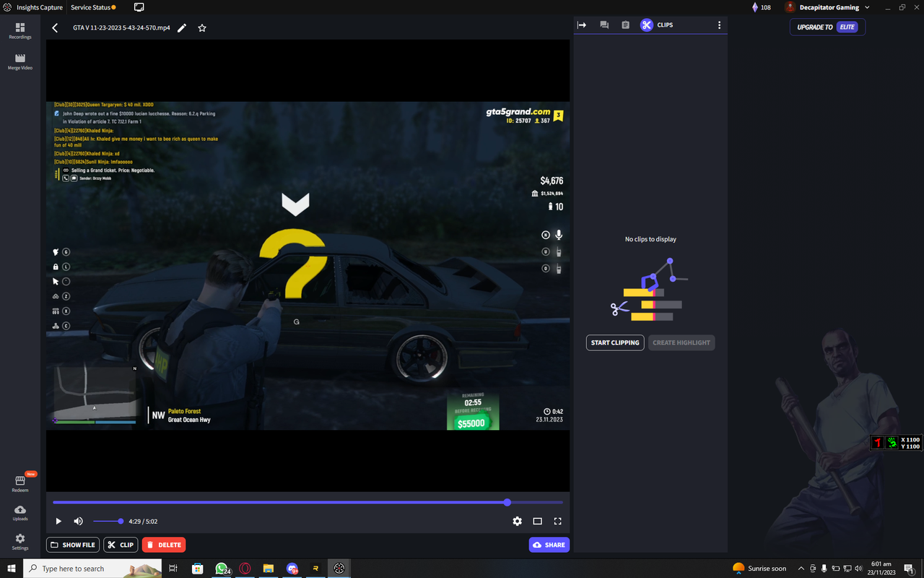The image size is (924, 578).
Task: Click the video preview frame
Action: pyautogui.click(x=308, y=266)
